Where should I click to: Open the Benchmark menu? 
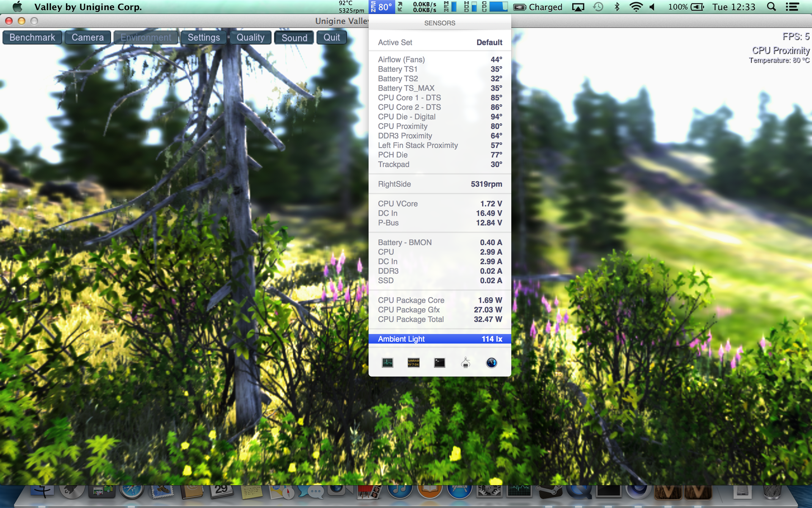pos(32,37)
